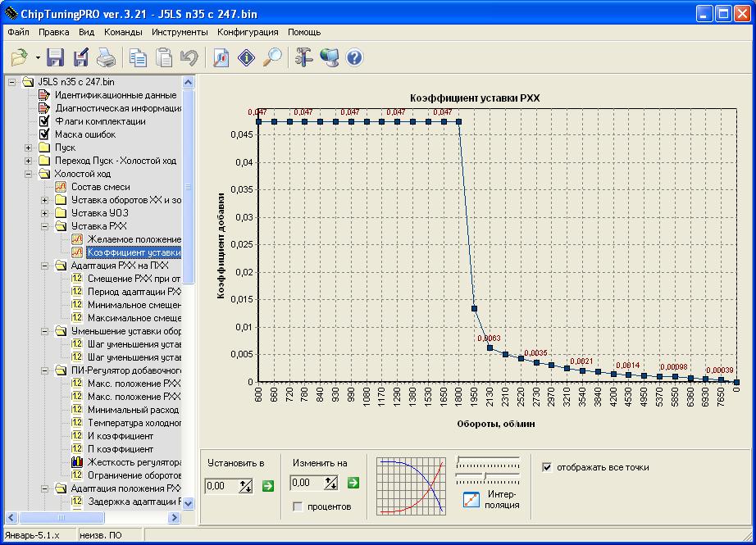Toggle the процентов checkbox

point(298,506)
